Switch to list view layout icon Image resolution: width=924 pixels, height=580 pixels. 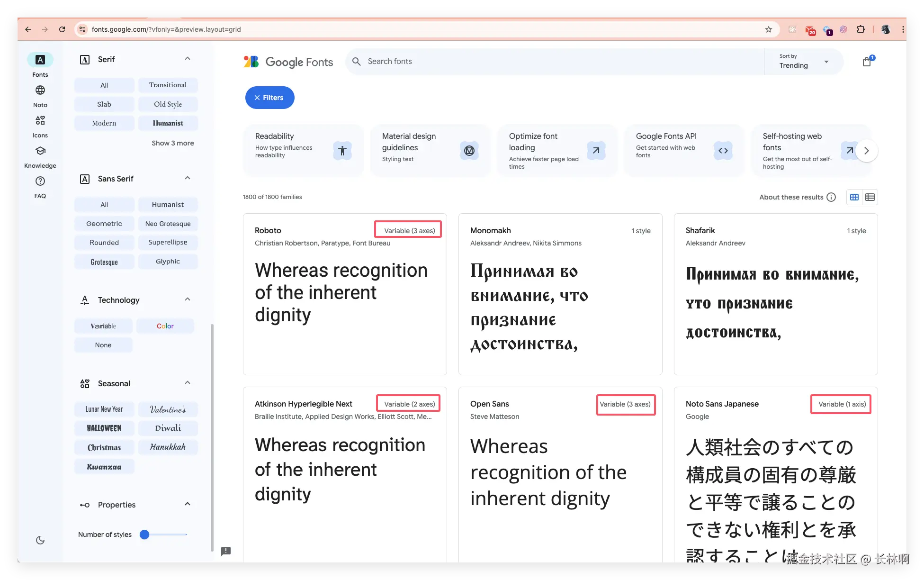tap(870, 197)
